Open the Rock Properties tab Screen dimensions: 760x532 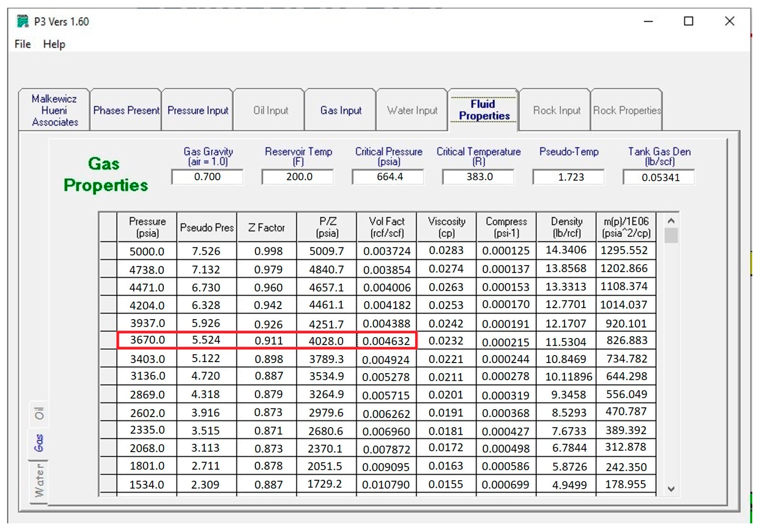tap(626, 110)
